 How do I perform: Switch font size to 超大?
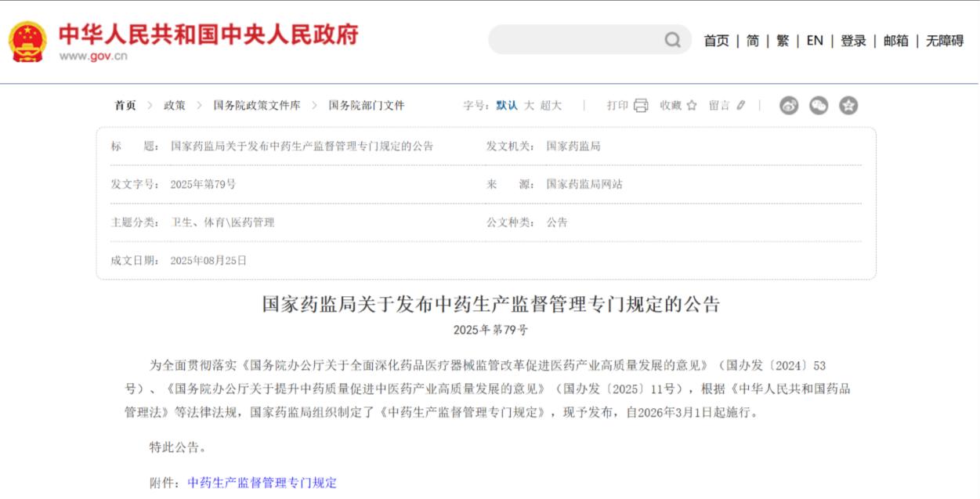point(551,106)
